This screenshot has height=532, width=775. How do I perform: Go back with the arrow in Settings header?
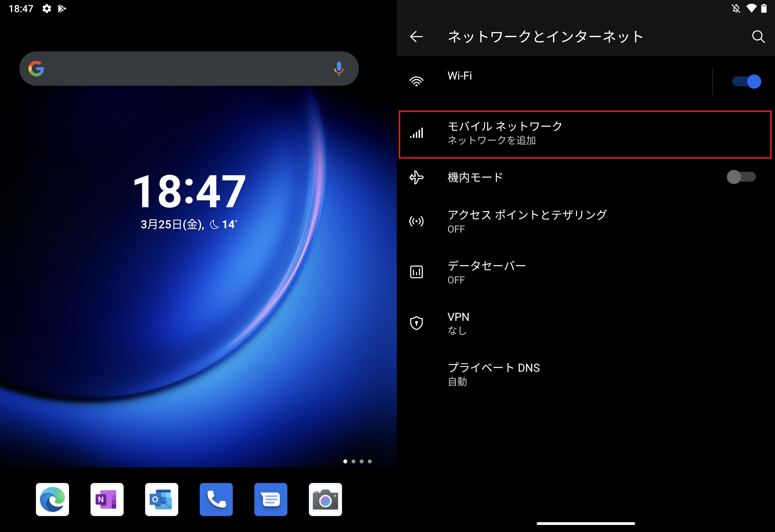(416, 36)
